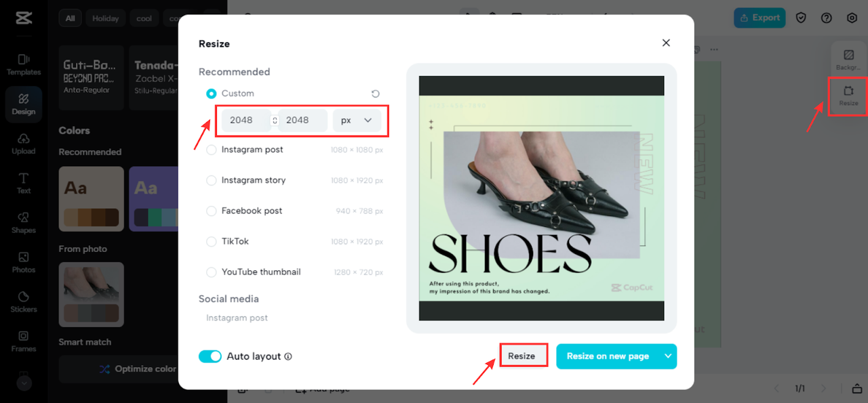Click the shield icon in top bar
Screen dimensions: 868x403
point(801,18)
